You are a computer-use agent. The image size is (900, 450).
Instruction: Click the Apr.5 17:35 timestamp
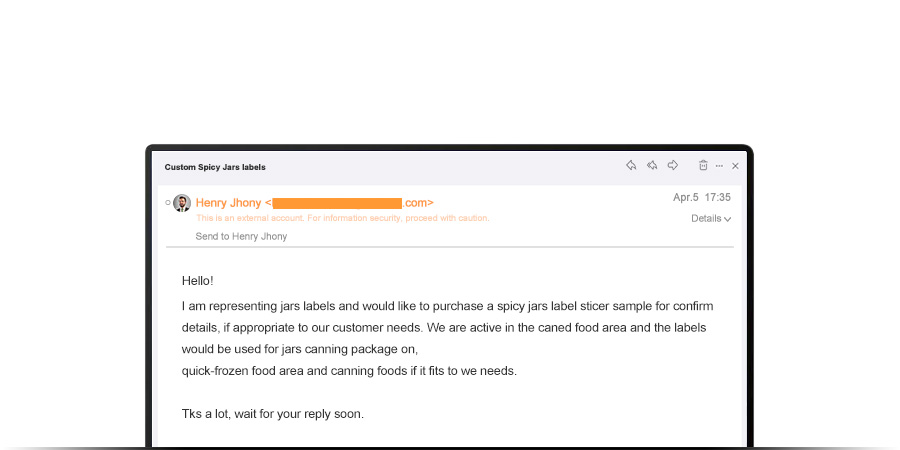tap(701, 198)
